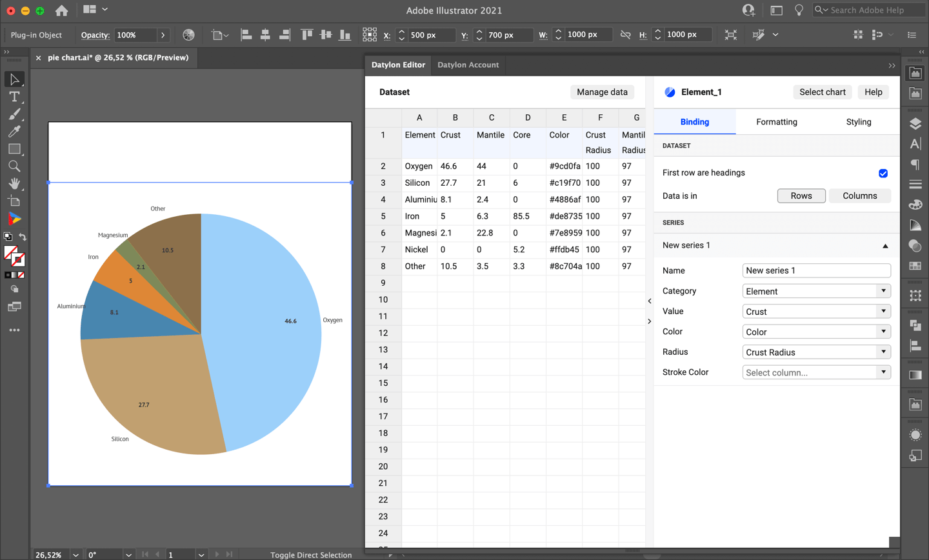The image size is (929, 560).
Task: Open the Discover lightbulb icon
Action: click(x=799, y=10)
